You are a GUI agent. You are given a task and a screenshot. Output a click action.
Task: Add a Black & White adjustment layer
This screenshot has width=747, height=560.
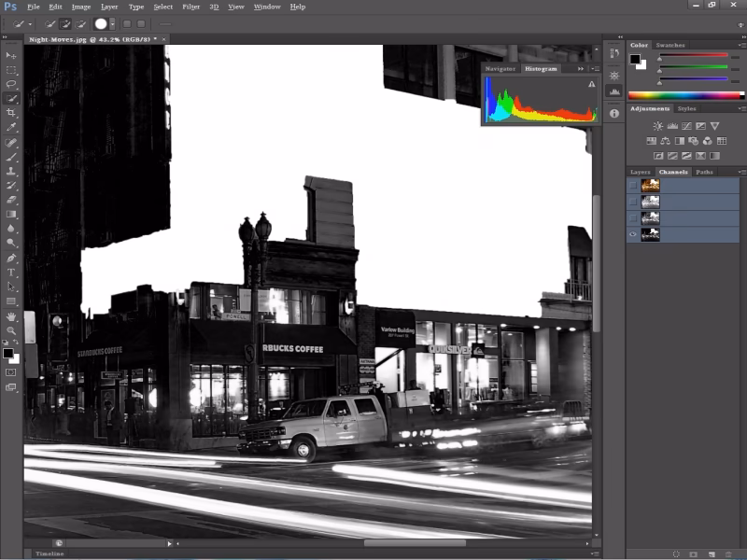680,141
